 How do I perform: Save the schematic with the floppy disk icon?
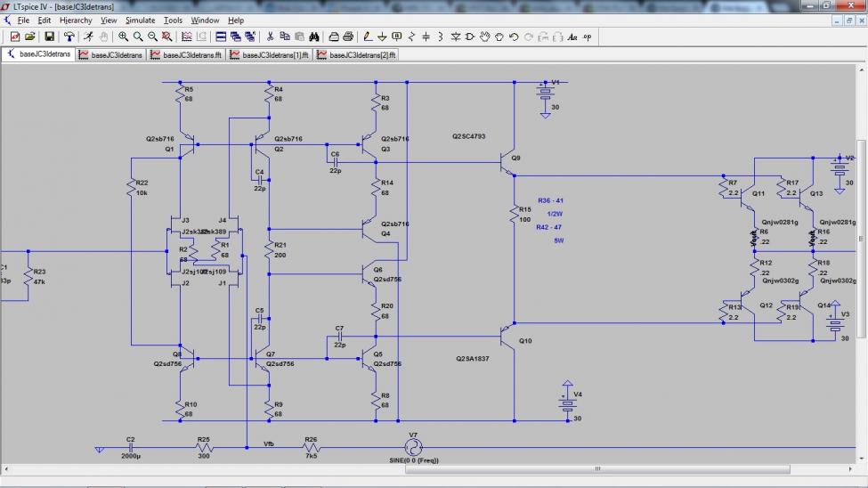[x=49, y=37]
